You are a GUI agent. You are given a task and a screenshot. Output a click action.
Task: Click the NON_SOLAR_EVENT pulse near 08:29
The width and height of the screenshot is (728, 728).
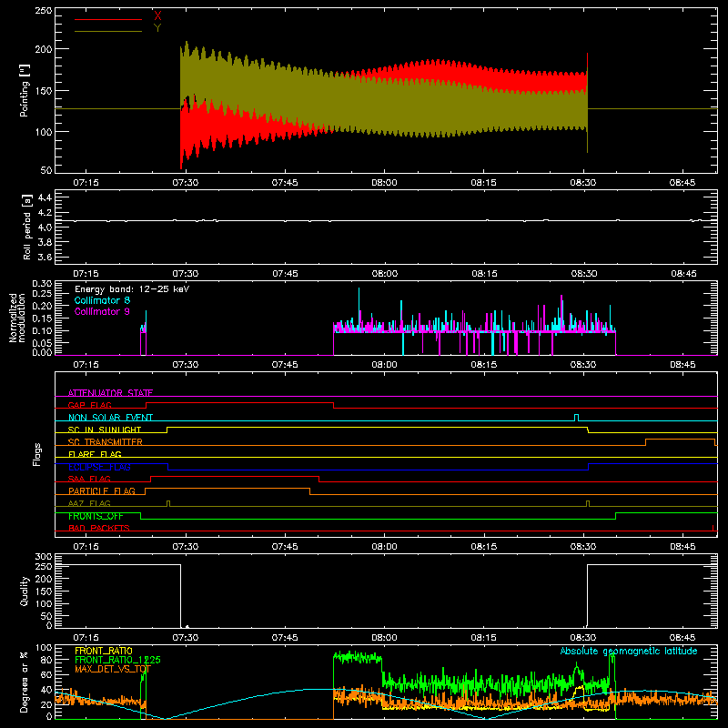click(x=577, y=418)
